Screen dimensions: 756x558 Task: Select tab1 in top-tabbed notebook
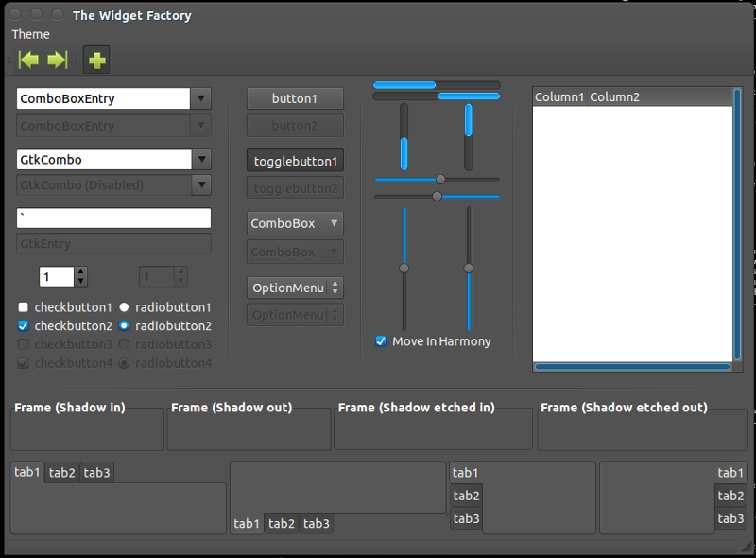point(27,472)
